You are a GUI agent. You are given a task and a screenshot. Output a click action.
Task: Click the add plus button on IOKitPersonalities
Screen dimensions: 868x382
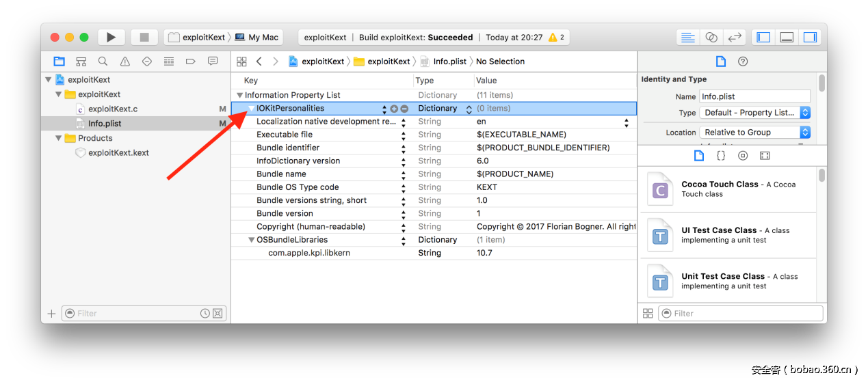[394, 109]
